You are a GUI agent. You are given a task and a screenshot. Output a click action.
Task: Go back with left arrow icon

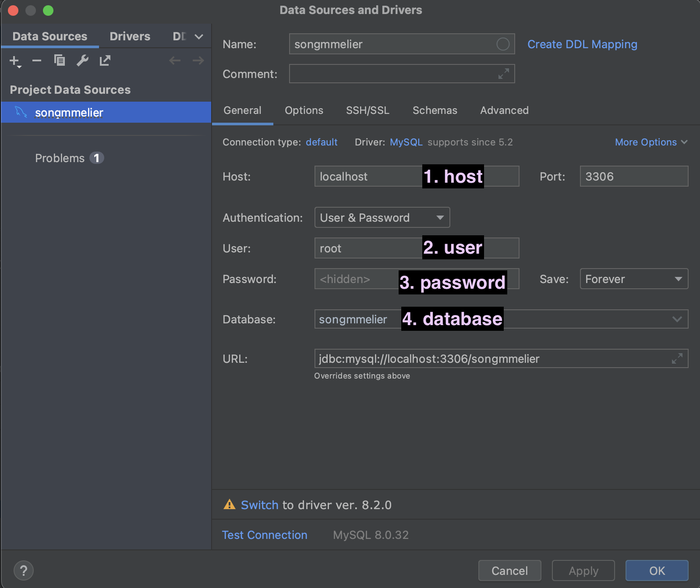(175, 60)
